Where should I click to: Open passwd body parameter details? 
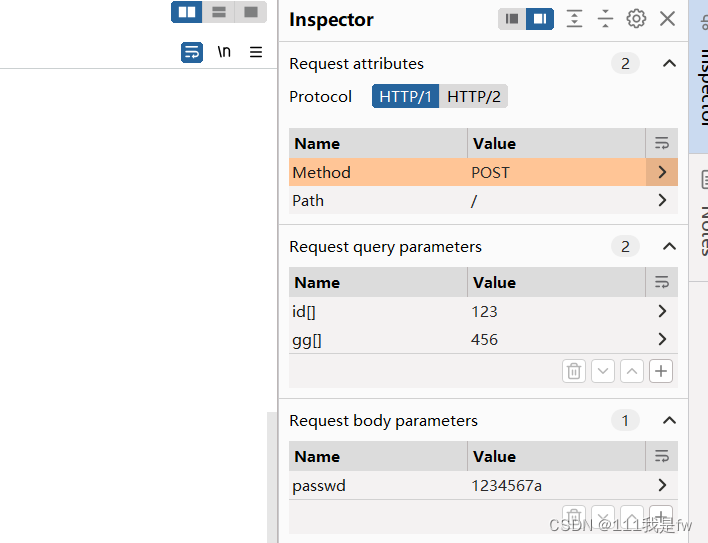pyautogui.click(x=662, y=485)
